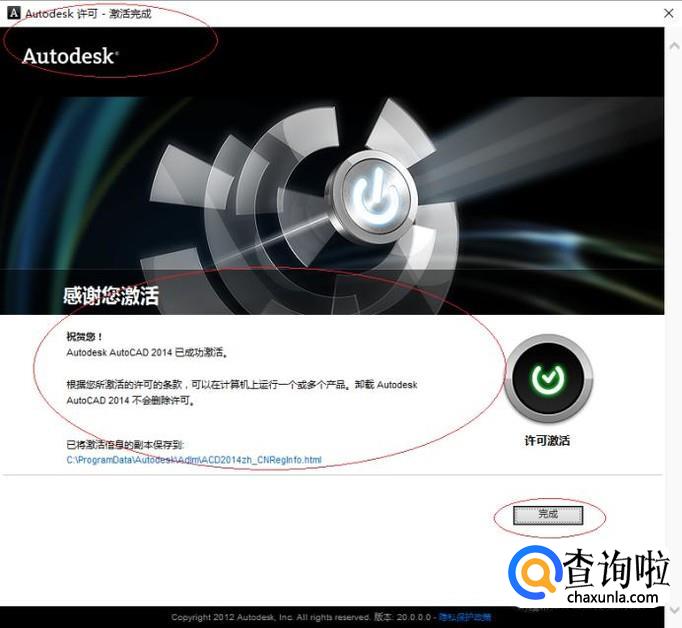This screenshot has width=682, height=628.
Task: Close the Autodesk license window
Action: [x=669, y=13]
